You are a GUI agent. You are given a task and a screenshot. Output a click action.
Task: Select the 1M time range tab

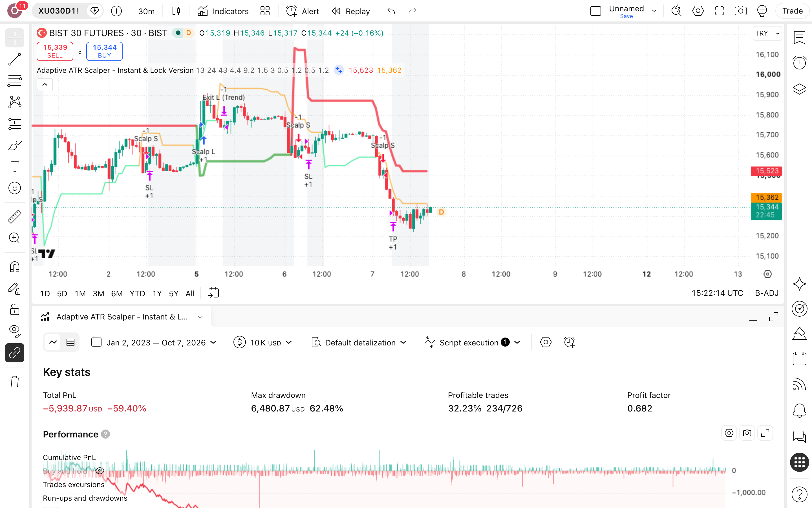point(80,293)
